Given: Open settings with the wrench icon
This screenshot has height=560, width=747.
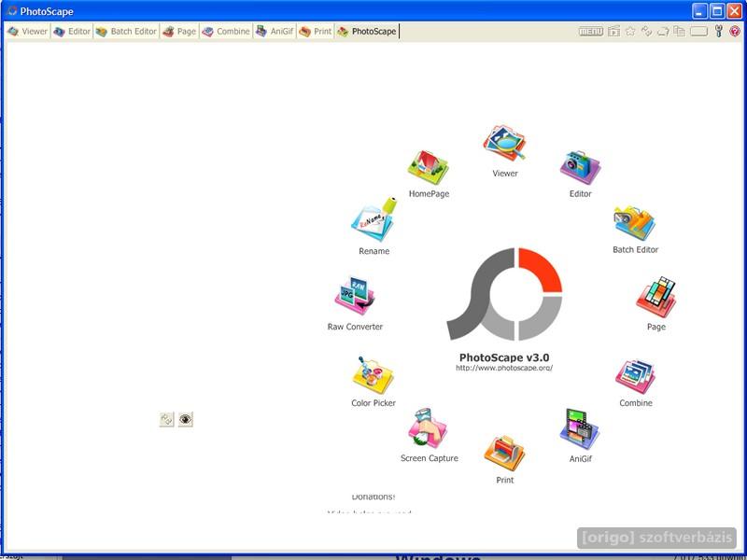Looking at the screenshot, I should [719, 32].
